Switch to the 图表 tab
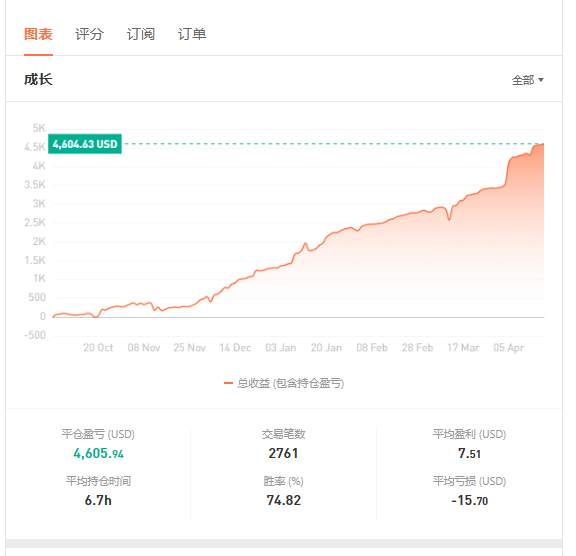This screenshot has height=556, width=576. 38,34
